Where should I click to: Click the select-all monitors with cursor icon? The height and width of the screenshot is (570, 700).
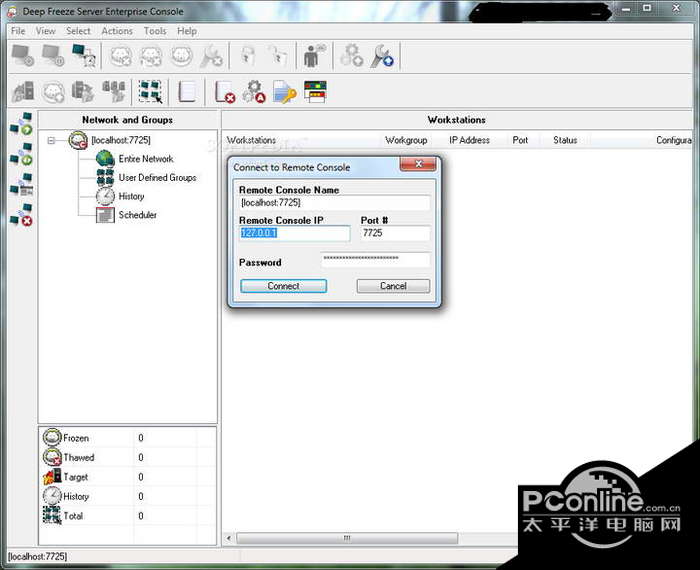point(150,92)
